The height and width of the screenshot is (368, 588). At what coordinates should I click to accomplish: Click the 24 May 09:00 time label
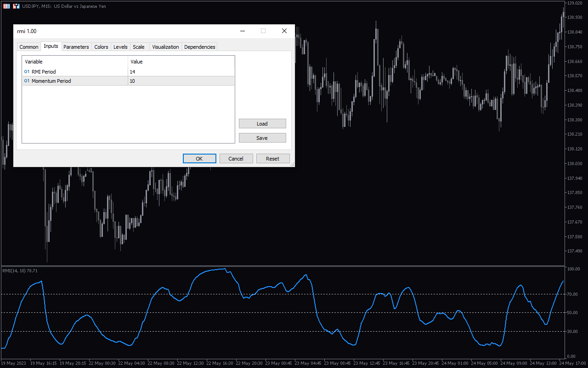(x=514, y=363)
